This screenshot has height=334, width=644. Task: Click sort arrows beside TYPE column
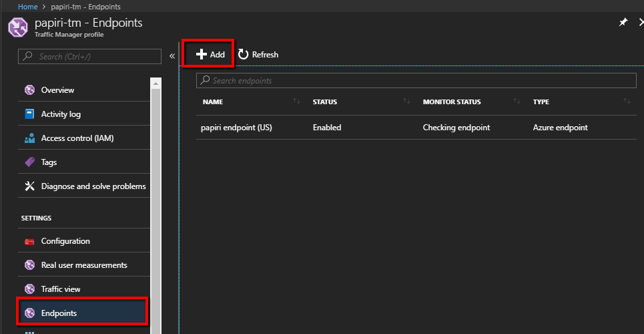click(x=627, y=101)
